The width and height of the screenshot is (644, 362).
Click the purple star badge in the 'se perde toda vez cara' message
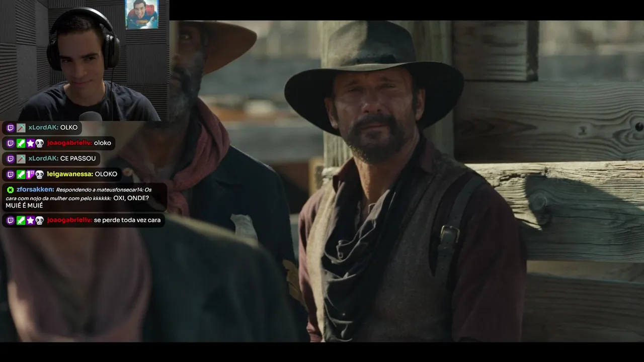(30, 220)
